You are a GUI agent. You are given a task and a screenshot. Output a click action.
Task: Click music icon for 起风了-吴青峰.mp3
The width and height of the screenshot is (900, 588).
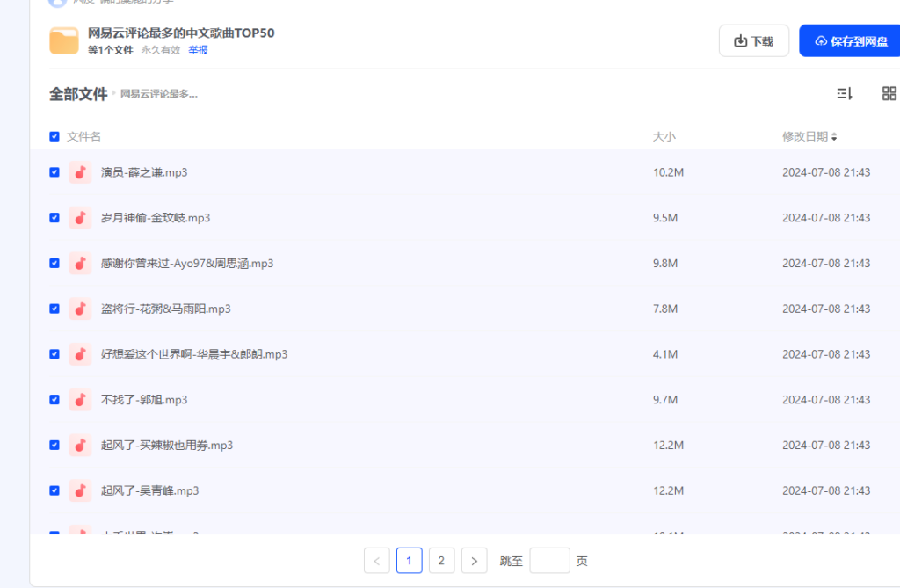pos(80,490)
